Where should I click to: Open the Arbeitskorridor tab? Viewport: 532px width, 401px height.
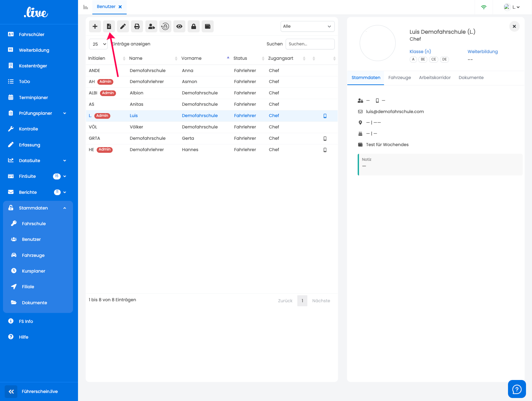pyautogui.click(x=435, y=77)
